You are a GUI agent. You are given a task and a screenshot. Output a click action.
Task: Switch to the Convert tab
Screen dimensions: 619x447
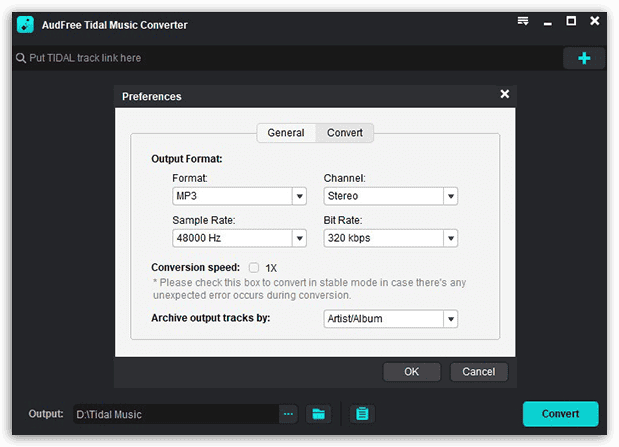click(x=345, y=133)
